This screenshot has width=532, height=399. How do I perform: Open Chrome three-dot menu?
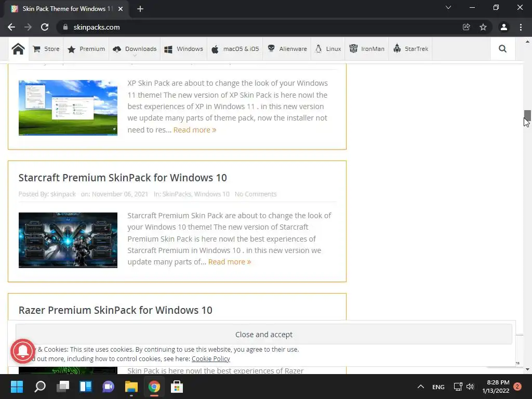pyautogui.click(x=521, y=27)
